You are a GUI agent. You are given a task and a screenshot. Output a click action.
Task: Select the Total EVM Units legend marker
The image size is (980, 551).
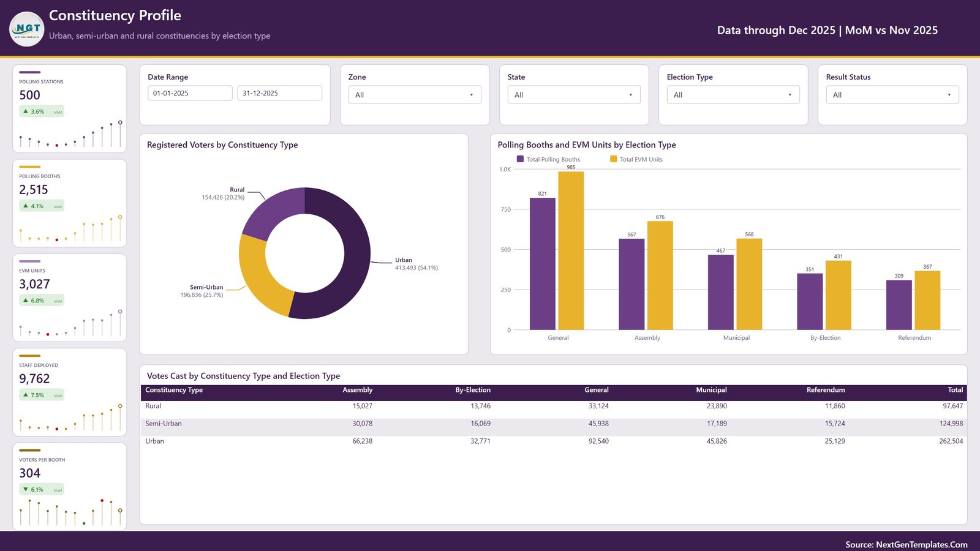(614, 159)
